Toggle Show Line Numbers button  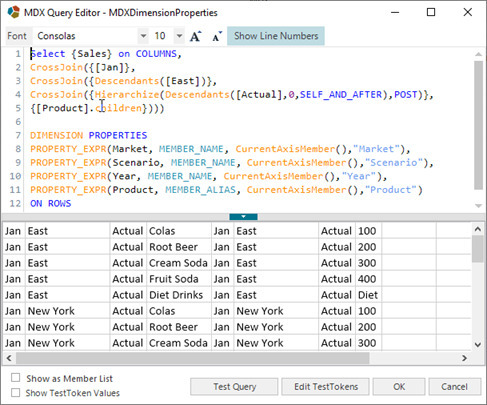tap(276, 36)
